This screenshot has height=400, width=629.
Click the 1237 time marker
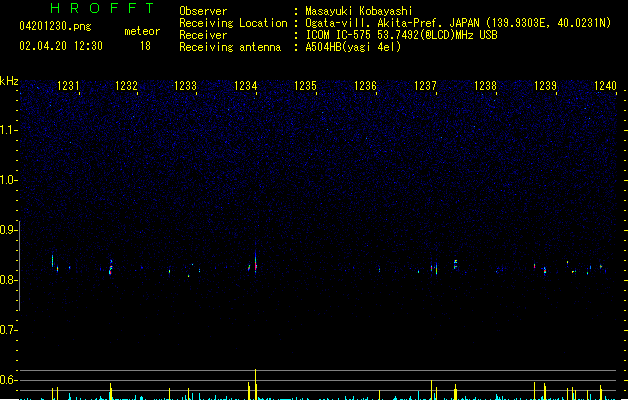pos(425,86)
